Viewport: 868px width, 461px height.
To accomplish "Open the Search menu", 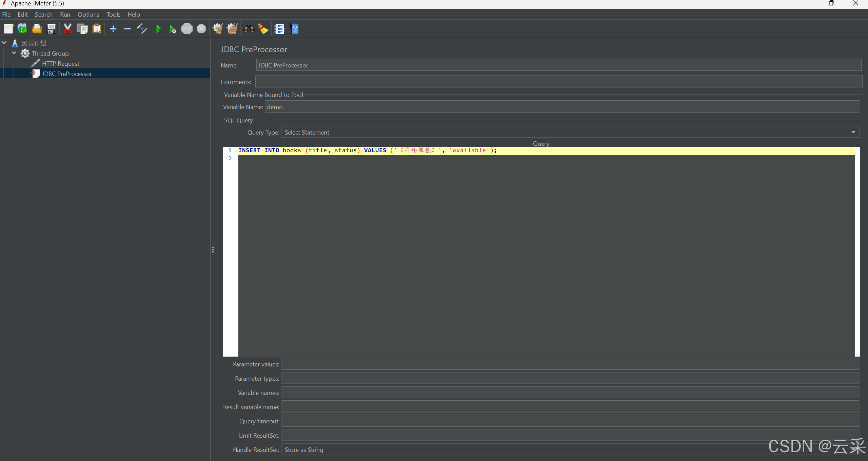I will (44, 14).
